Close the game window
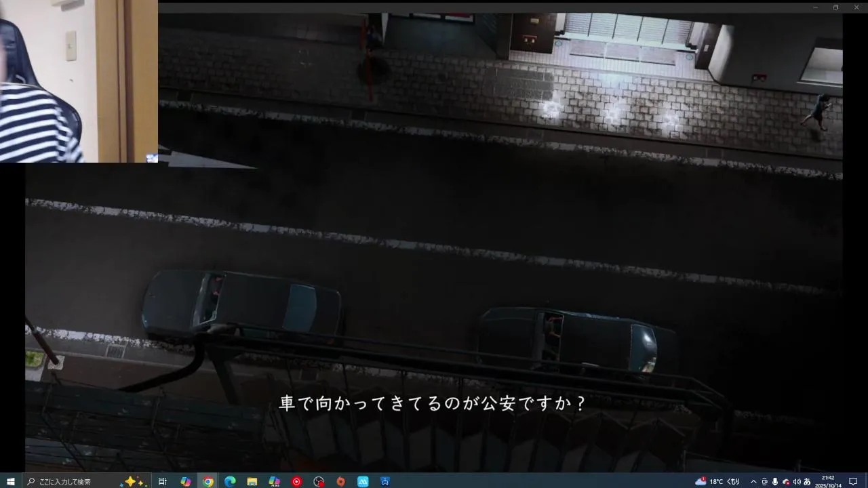Screen dimensions: 868x488 [x=855, y=7]
